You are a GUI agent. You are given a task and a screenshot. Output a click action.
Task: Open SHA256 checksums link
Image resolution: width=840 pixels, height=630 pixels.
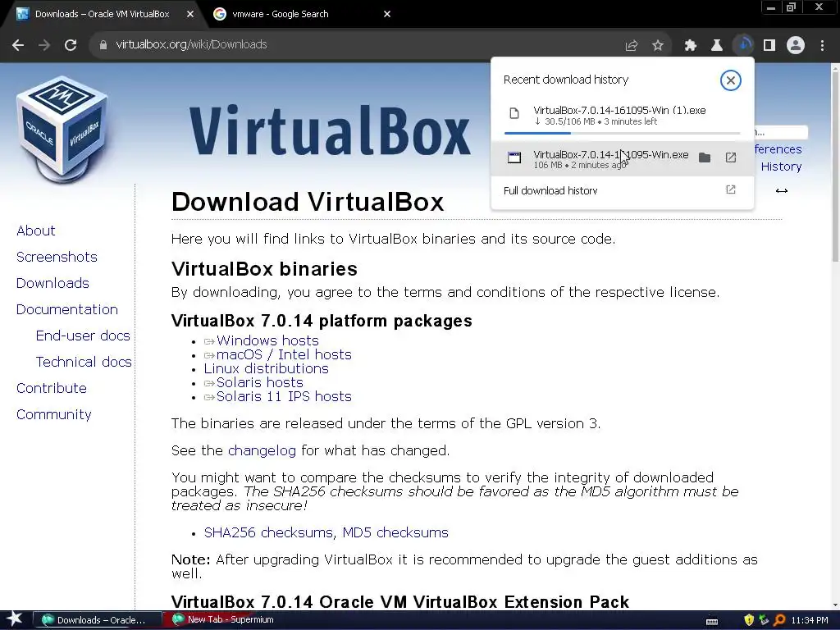tap(270, 532)
